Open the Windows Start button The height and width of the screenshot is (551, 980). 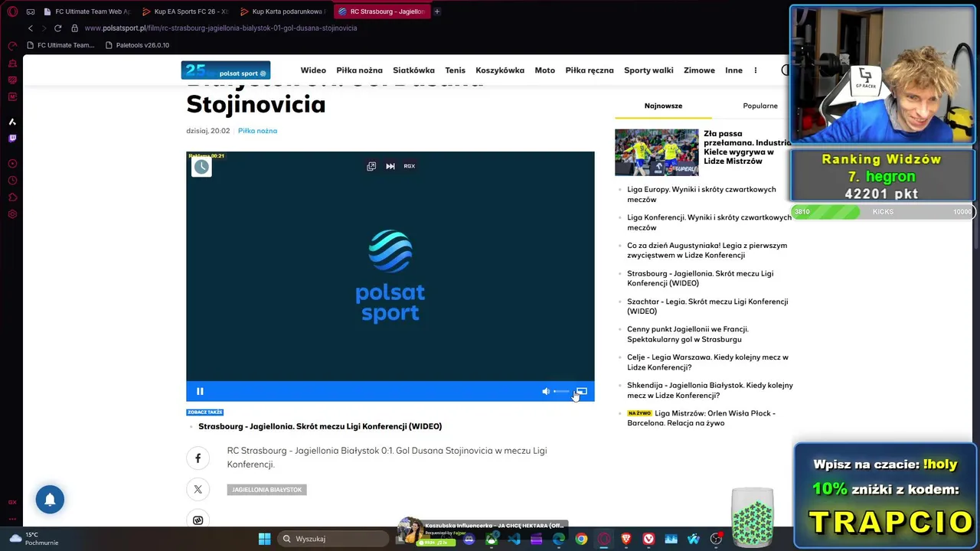click(264, 539)
